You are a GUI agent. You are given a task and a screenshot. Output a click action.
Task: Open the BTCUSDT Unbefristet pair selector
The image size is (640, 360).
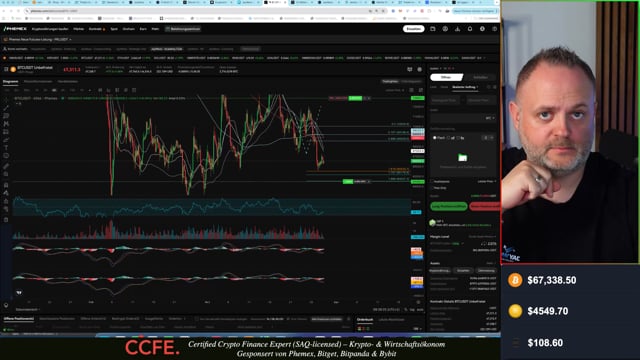pyautogui.click(x=35, y=68)
